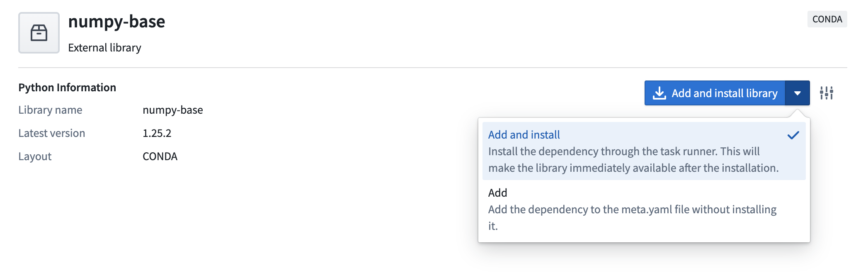The image size is (868, 273).
Task: Click the External library subtitle
Action: [x=104, y=48]
